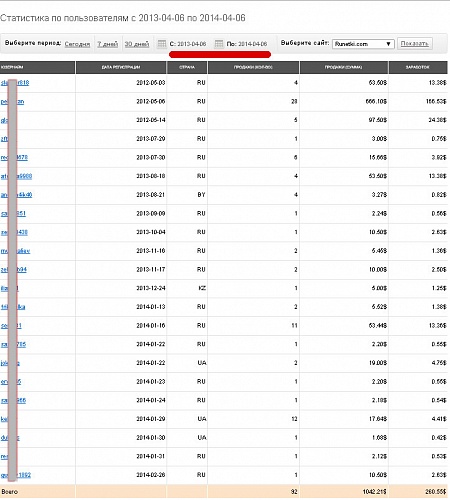Sort by the 'Заработок' column header
This screenshot has height=500, width=450.
(418, 67)
